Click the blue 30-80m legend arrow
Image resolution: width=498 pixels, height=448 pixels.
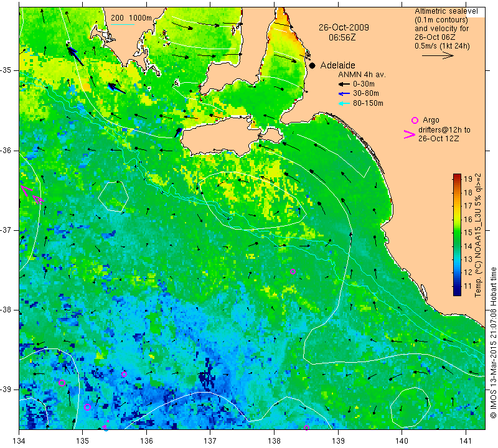pos(344,94)
